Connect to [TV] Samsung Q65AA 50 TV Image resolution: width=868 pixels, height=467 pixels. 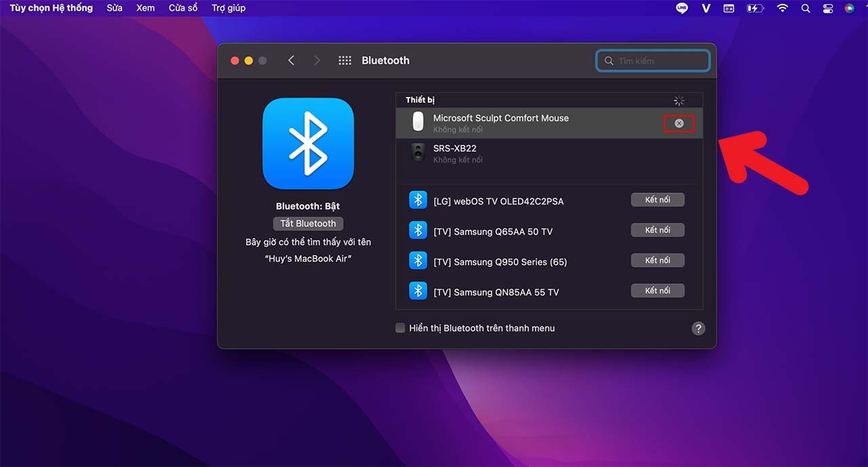coord(657,229)
